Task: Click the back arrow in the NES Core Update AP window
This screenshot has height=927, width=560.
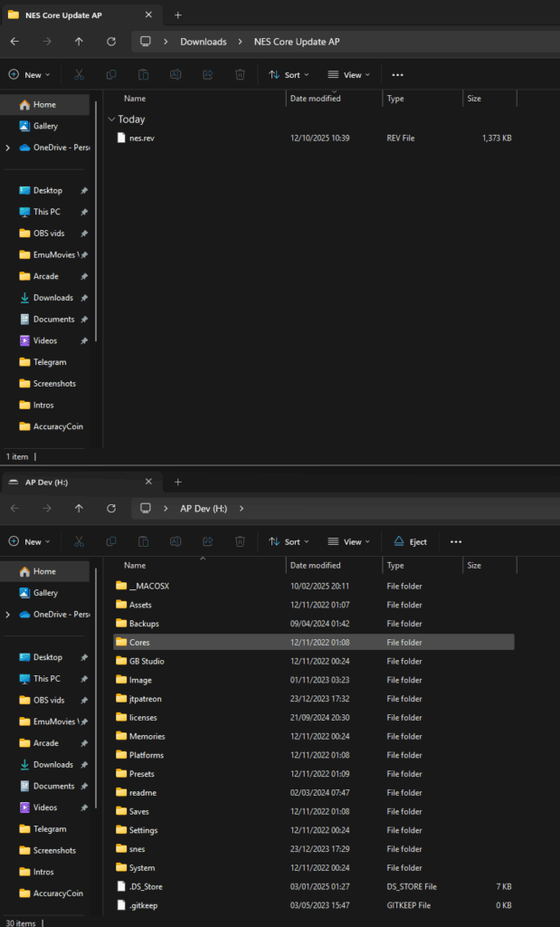Action: click(14, 42)
